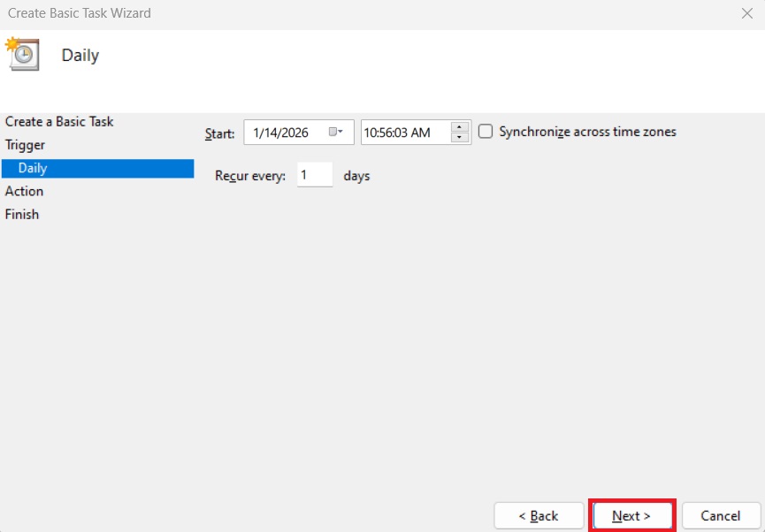Close the Create Basic Task Wizard window
The height and width of the screenshot is (532, 765).
coord(746,13)
